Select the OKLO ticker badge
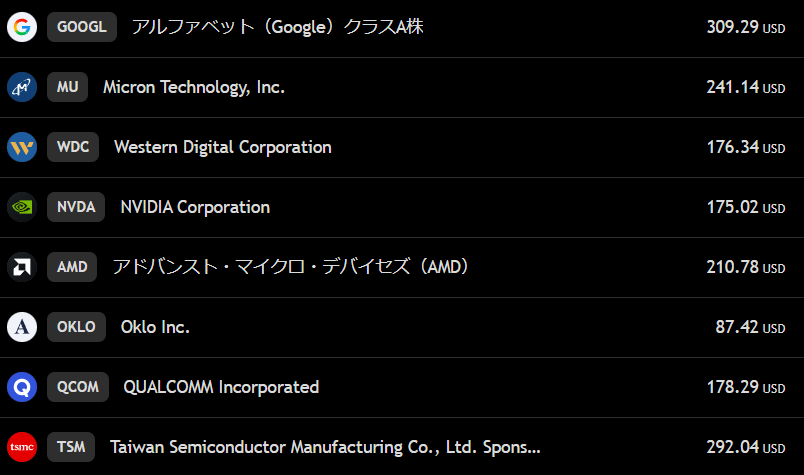The width and height of the screenshot is (804, 475). coord(76,327)
